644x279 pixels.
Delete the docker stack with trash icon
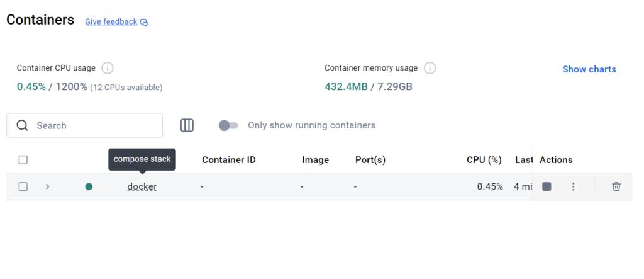click(616, 186)
